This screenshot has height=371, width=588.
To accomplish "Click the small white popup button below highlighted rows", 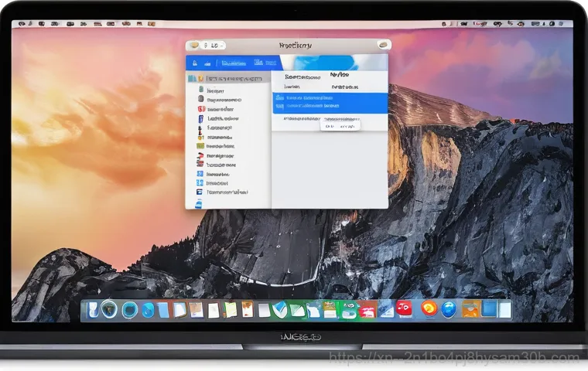I will coord(340,126).
